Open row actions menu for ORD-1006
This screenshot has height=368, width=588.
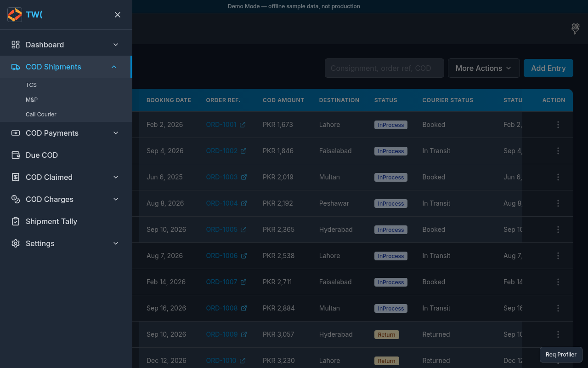(558, 256)
